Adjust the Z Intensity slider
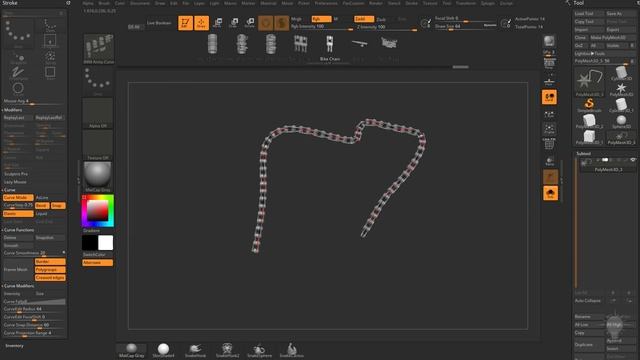 click(x=387, y=27)
